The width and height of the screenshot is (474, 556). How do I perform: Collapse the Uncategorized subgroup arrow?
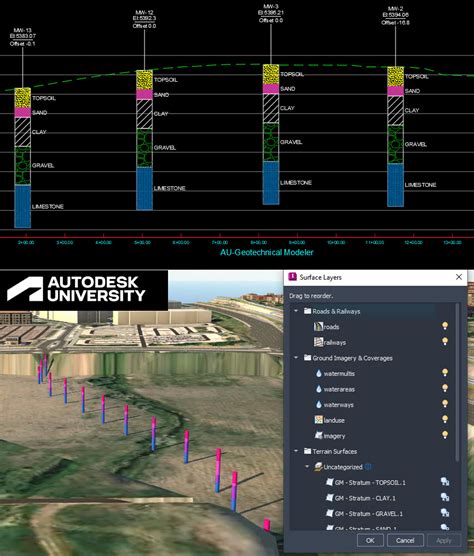pyautogui.click(x=307, y=466)
